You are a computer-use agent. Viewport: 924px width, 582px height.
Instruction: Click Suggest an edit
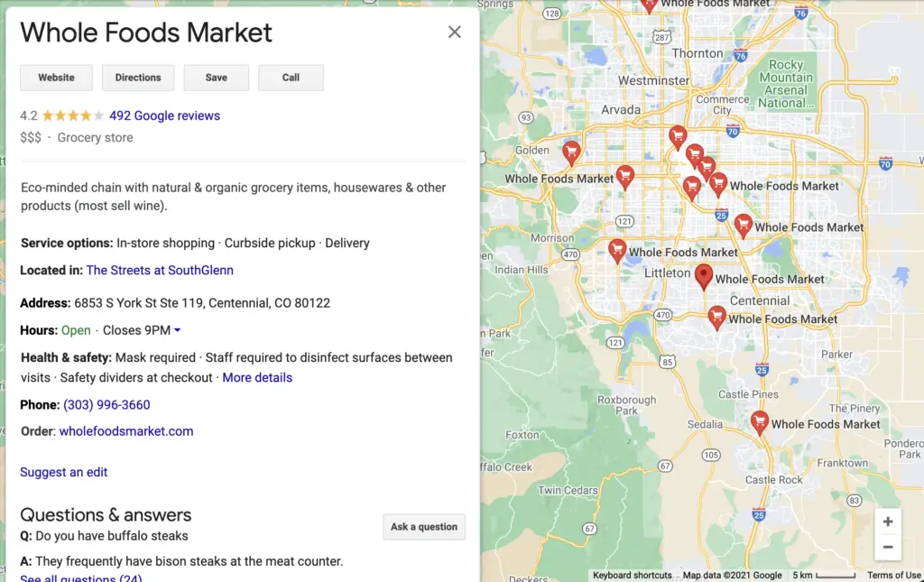[64, 472]
